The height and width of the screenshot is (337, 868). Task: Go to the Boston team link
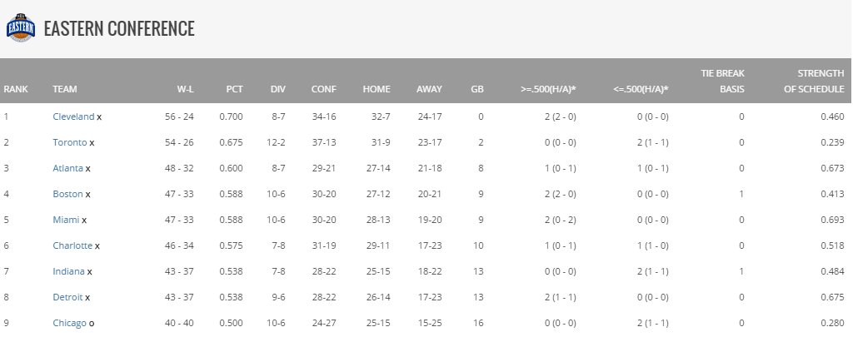click(x=67, y=194)
